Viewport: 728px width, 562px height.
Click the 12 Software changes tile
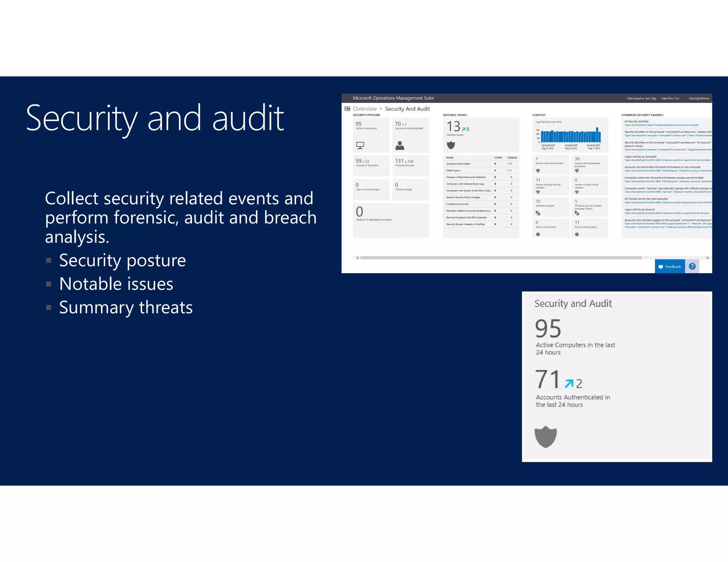(551, 207)
